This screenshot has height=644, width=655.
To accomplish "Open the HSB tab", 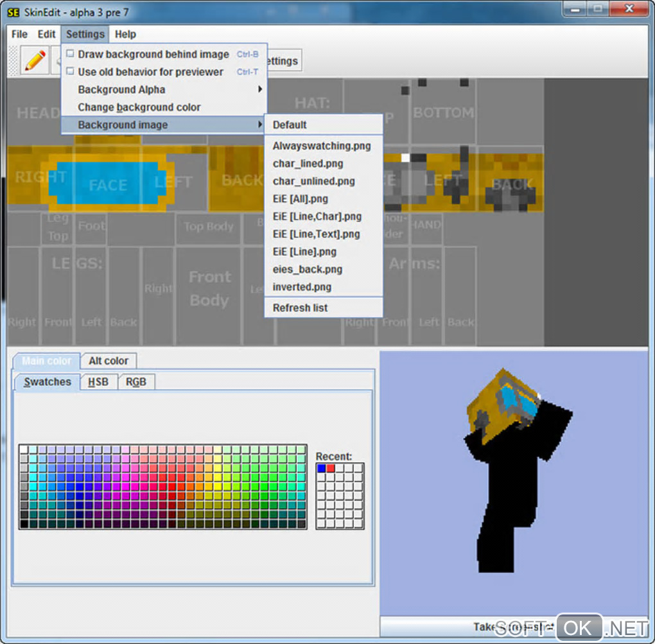I will [x=98, y=382].
